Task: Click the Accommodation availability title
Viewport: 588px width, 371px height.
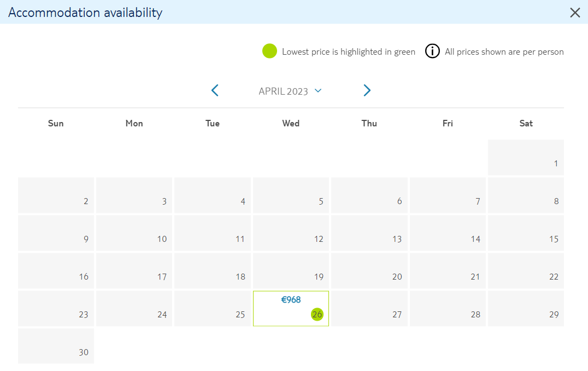Action: pos(85,13)
